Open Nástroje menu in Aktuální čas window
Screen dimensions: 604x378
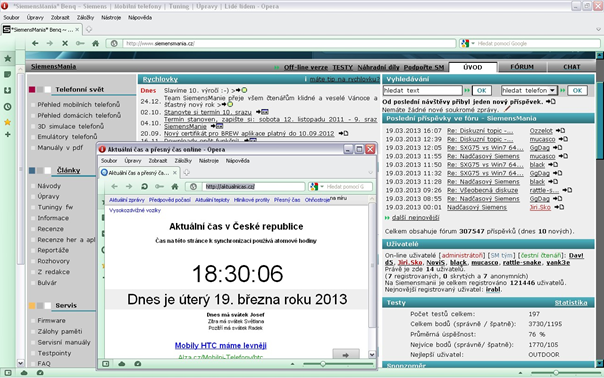pos(208,161)
